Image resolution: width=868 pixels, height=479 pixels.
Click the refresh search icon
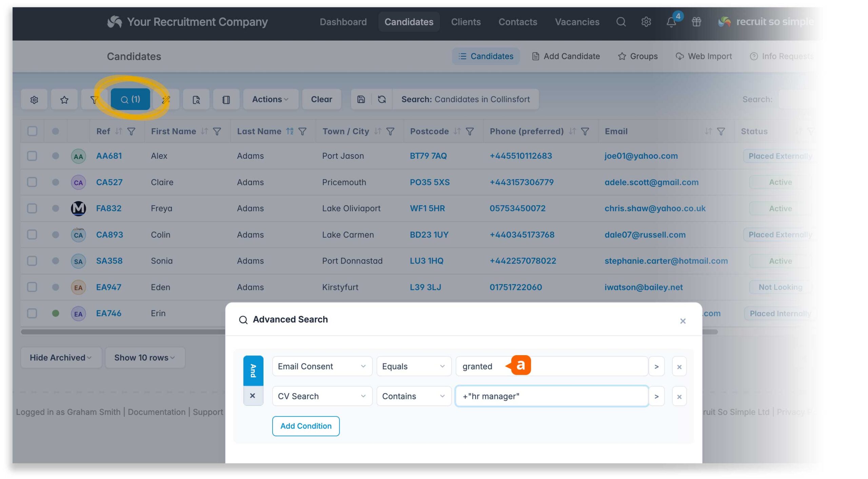coord(382,99)
